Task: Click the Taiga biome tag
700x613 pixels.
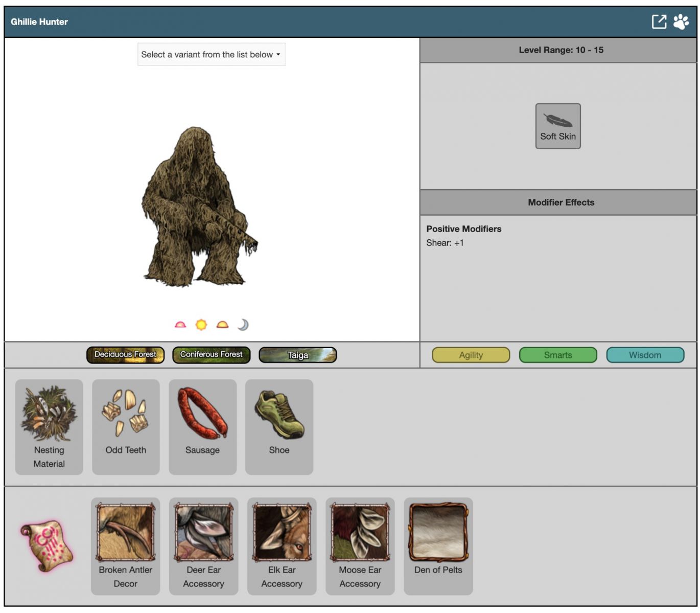Action: tap(297, 355)
